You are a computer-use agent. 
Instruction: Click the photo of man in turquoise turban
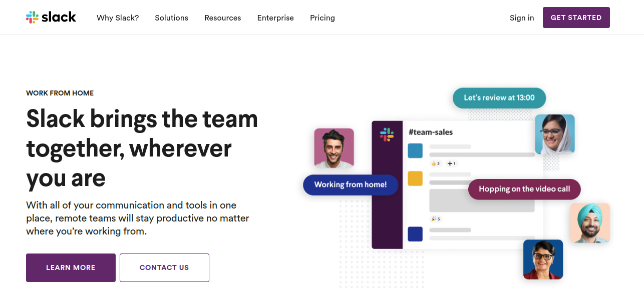590,223
